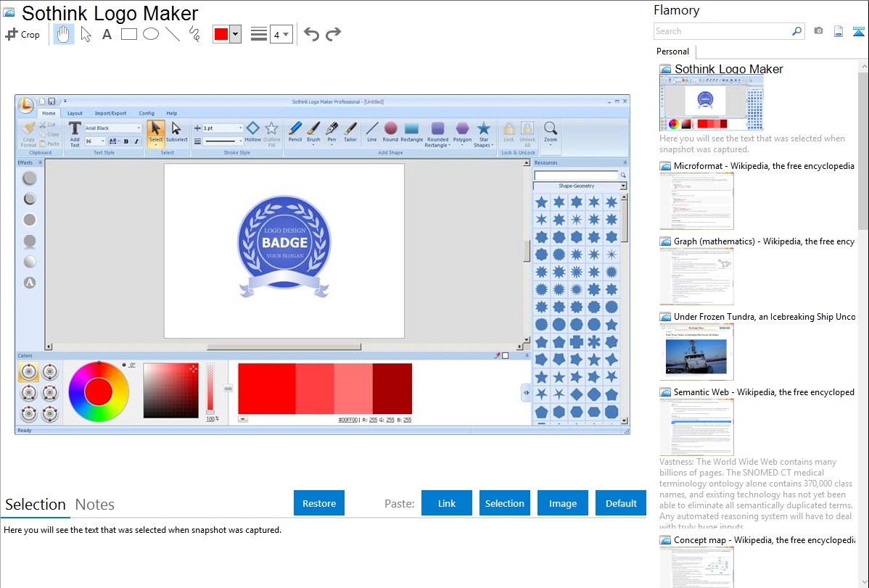The image size is (869, 588).
Task: Click the red annotation color swatch
Action: coord(221,34)
